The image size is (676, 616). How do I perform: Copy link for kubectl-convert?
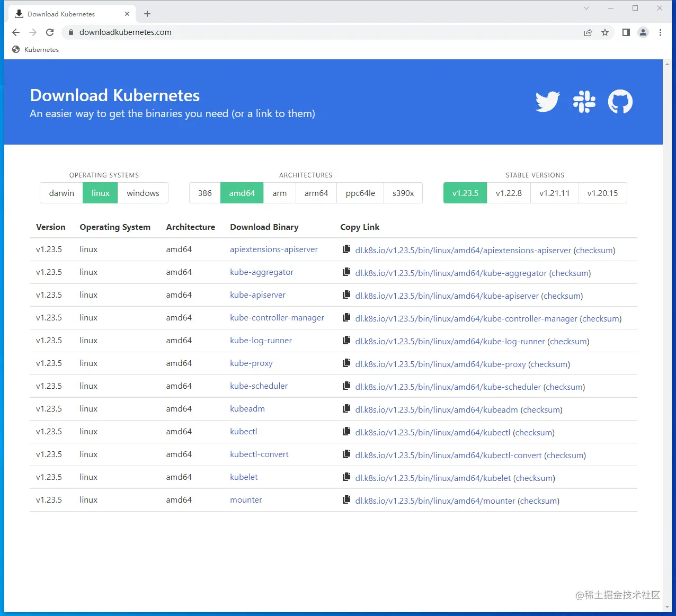346,454
